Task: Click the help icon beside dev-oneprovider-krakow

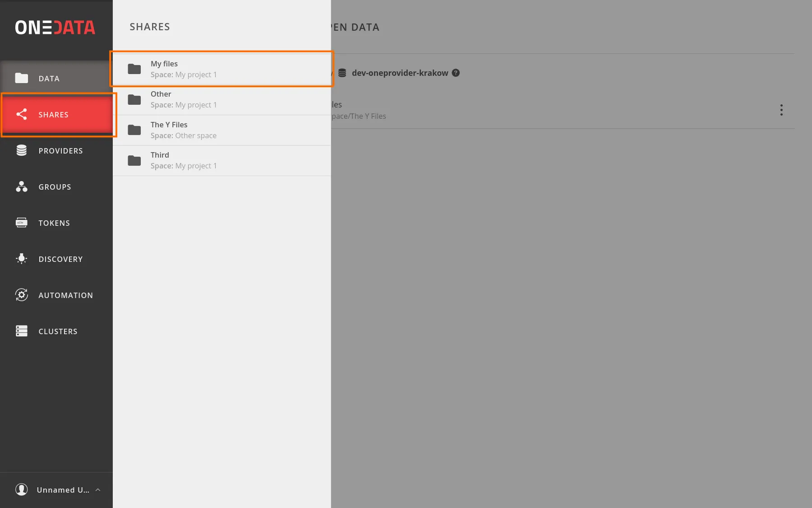Action: point(456,73)
